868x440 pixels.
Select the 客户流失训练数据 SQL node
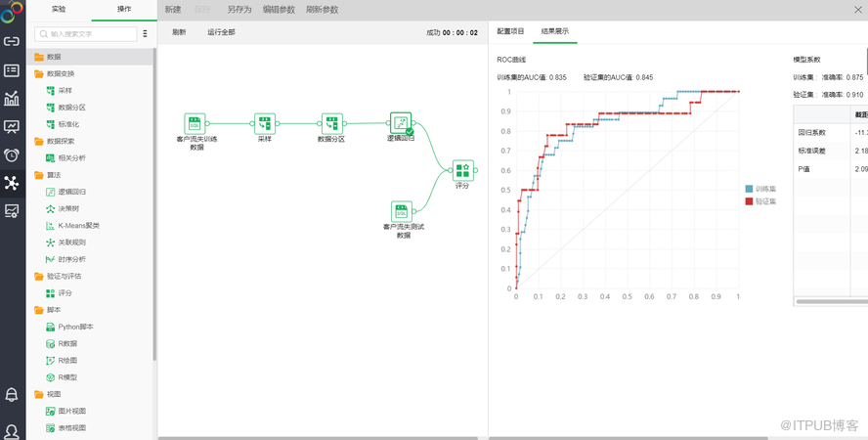coord(195,123)
